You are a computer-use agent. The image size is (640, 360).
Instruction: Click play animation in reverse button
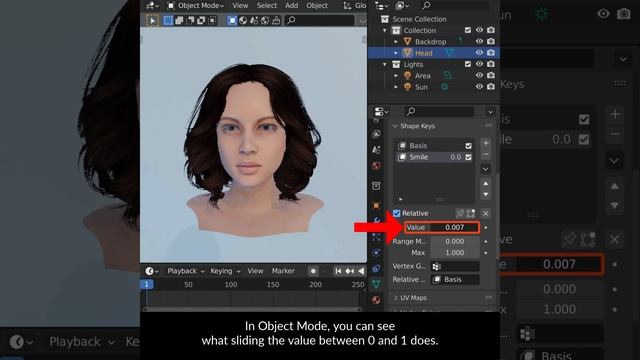(x=361, y=271)
